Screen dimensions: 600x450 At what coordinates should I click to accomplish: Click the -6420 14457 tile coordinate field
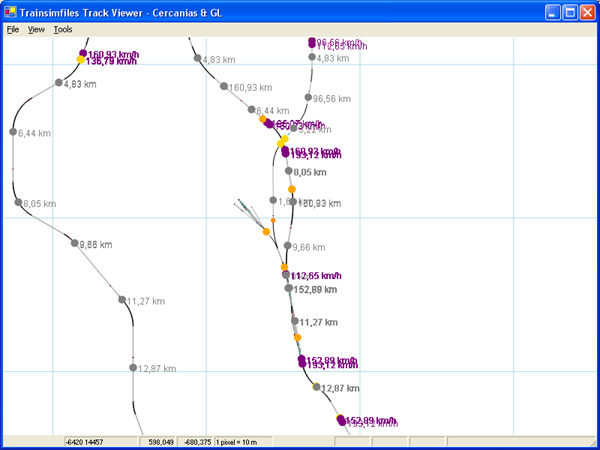pyautogui.click(x=98, y=441)
